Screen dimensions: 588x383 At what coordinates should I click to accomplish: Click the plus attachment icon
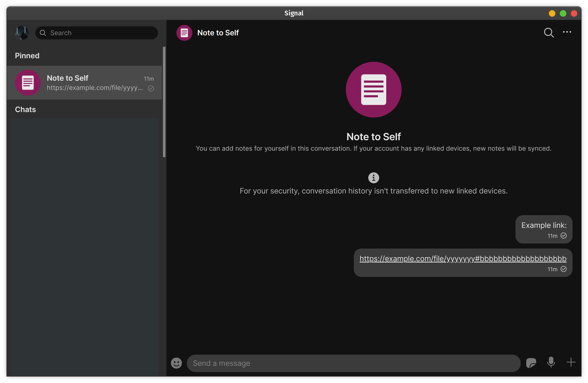(x=571, y=362)
